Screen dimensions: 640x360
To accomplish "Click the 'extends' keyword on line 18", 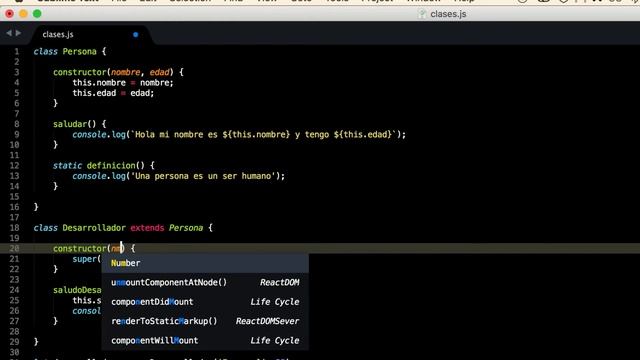I will [x=147, y=228].
